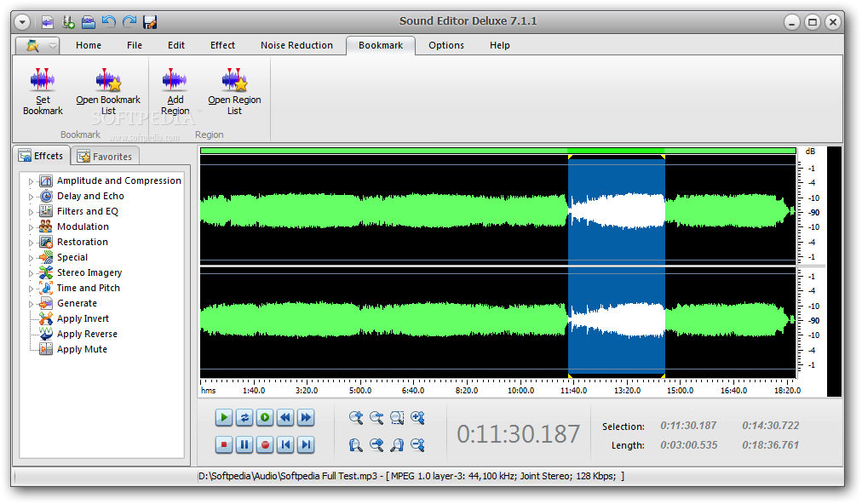The height and width of the screenshot is (504, 862).
Task: Click the Set Bookmark ribbon icon
Action: (x=43, y=92)
